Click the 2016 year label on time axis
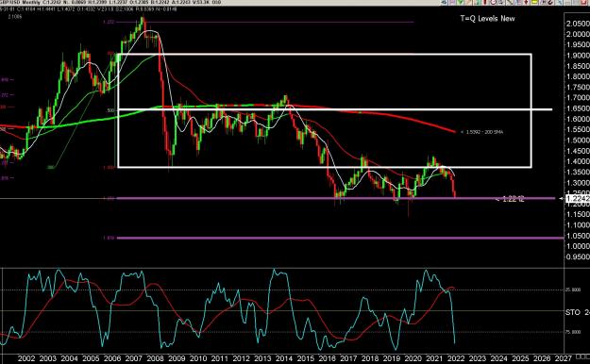Screen dimensions: 590x364 (327, 358)
